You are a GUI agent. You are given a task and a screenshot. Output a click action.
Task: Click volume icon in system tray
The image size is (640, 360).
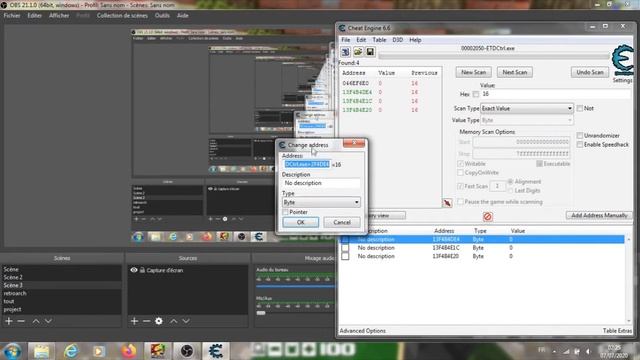click(588, 351)
